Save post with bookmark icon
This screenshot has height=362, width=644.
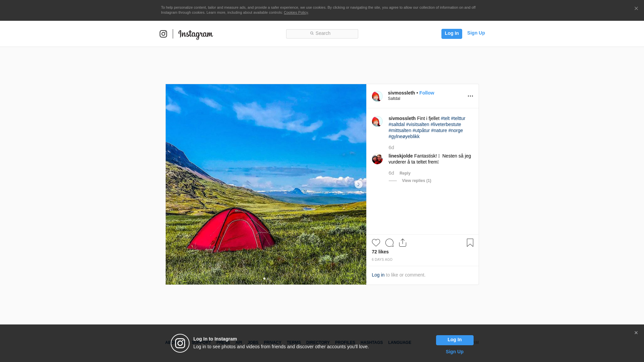470,243
